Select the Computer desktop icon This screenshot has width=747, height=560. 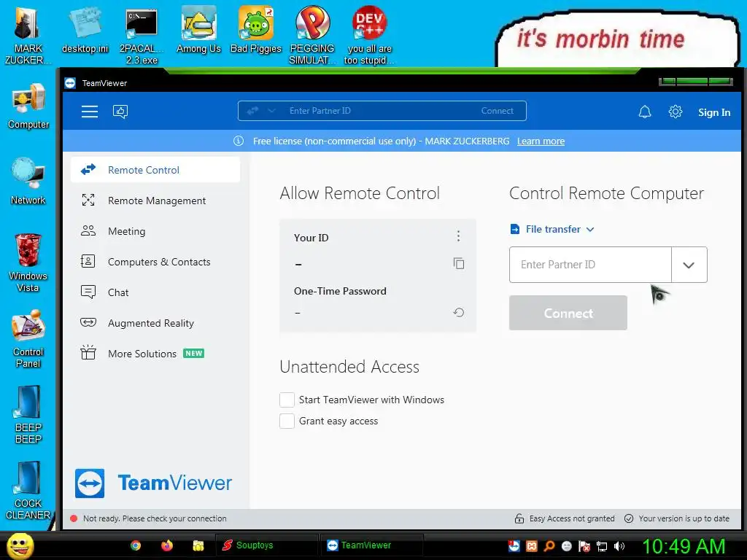(x=28, y=106)
